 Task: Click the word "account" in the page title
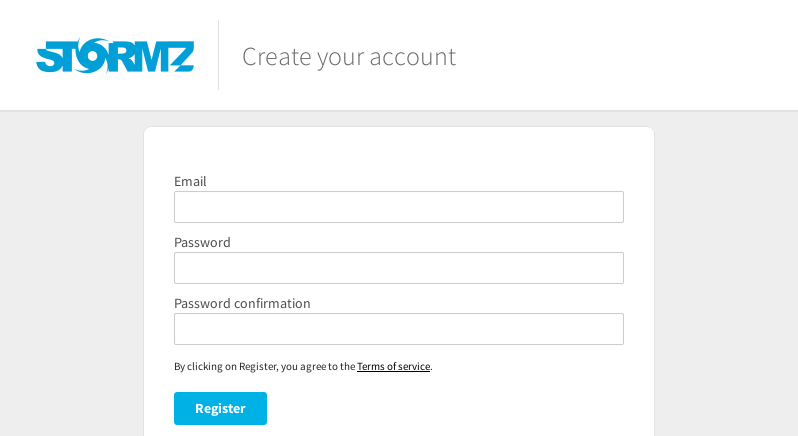tap(413, 57)
